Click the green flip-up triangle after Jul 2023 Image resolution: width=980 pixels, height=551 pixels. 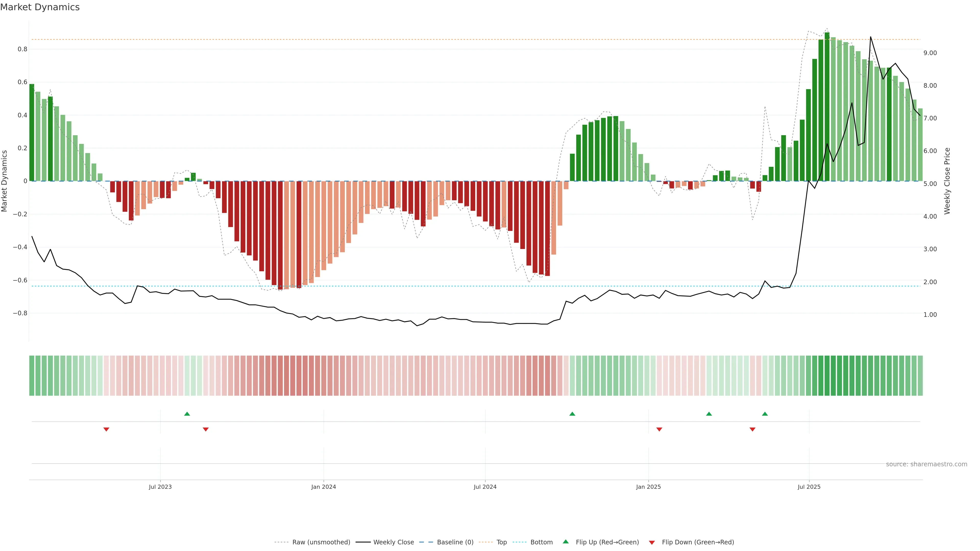point(187,414)
